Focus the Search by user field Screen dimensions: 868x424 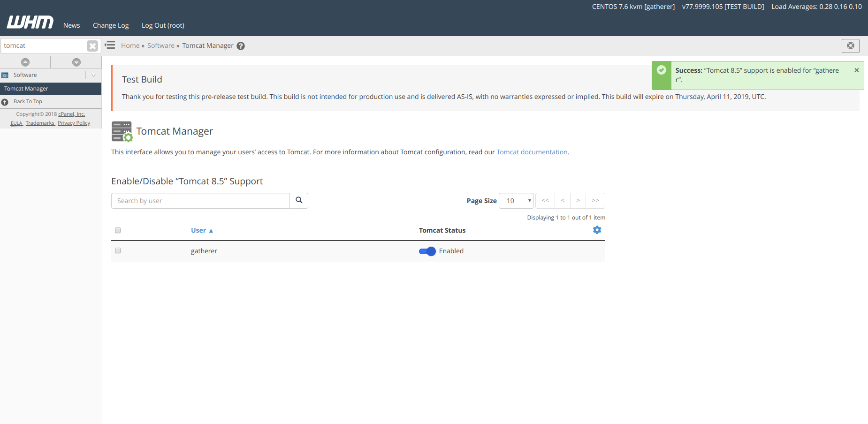tap(200, 201)
